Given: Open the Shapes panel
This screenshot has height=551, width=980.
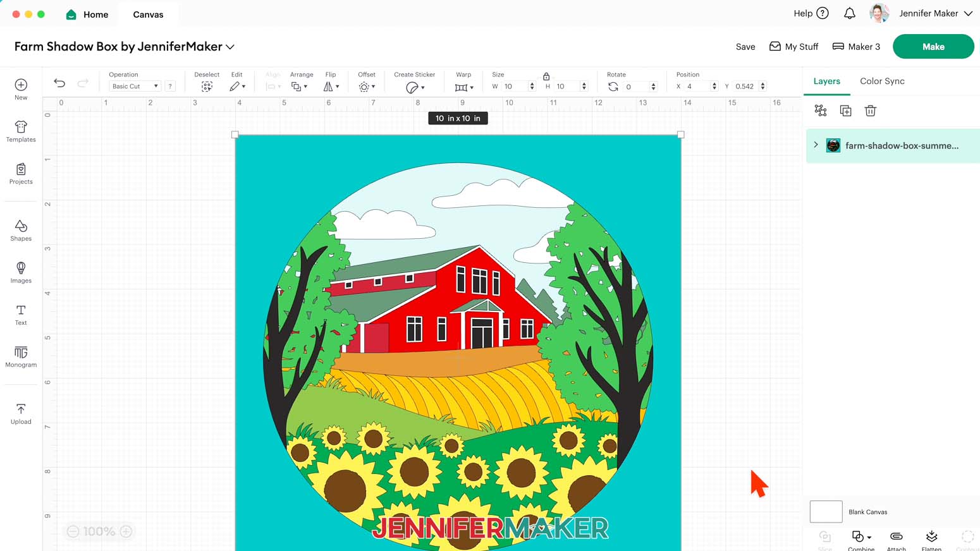Looking at the screenshot, I should [21, 231].
